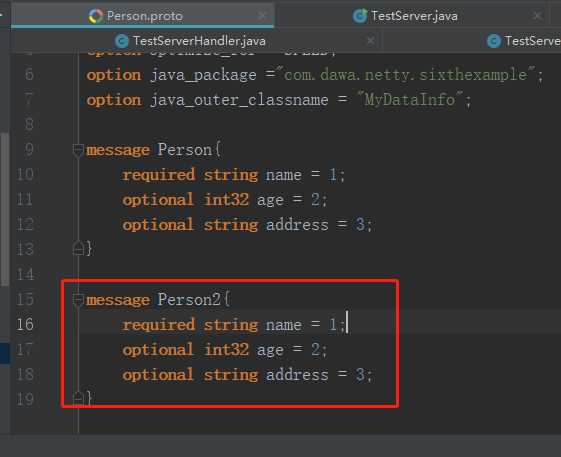Click the fold end marker at line 13
Image resolution: width=561 pixels, height=457 pixels.
point(78,248)
